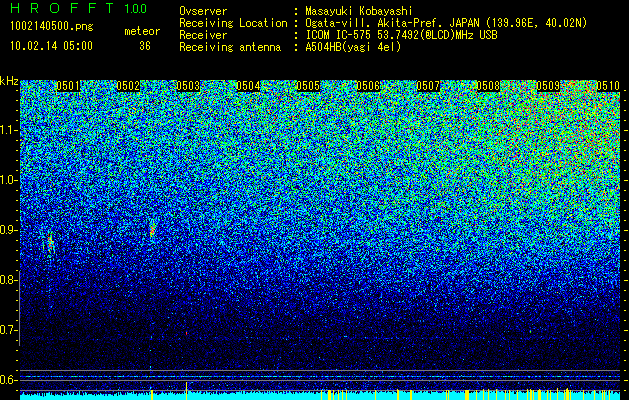Click the 0.9 frequency axis label
This screenshot has height=400, width=629.
click(8, 230)
